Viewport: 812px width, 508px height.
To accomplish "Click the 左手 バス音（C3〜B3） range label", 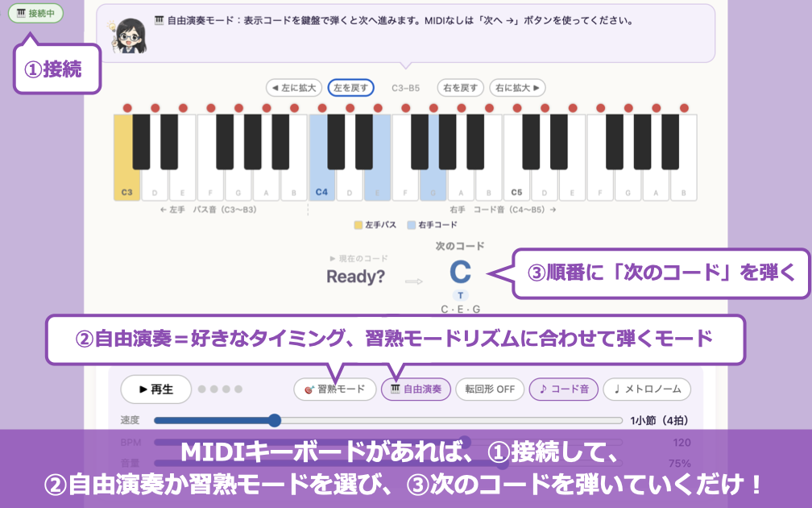I will [208, 210].
